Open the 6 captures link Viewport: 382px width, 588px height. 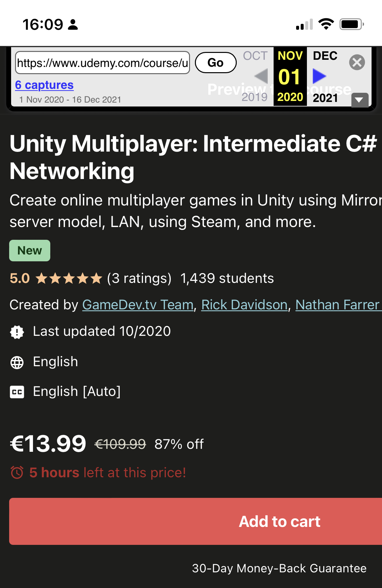pos(44,85)
